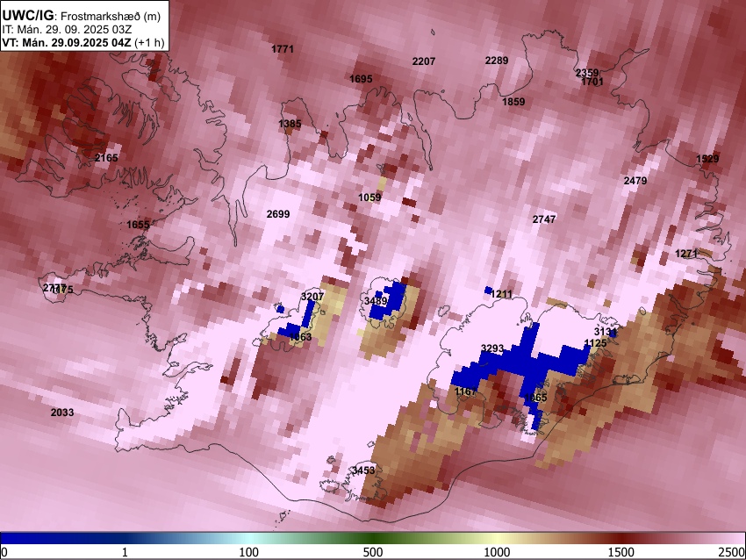
Task: Click the glacier value 3207
Action: pyautogui.click(x=312, y=297)
